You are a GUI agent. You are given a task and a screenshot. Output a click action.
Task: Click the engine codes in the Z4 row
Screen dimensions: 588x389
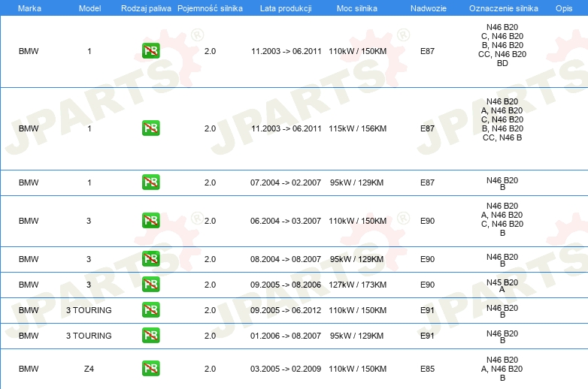coord(502,369)
